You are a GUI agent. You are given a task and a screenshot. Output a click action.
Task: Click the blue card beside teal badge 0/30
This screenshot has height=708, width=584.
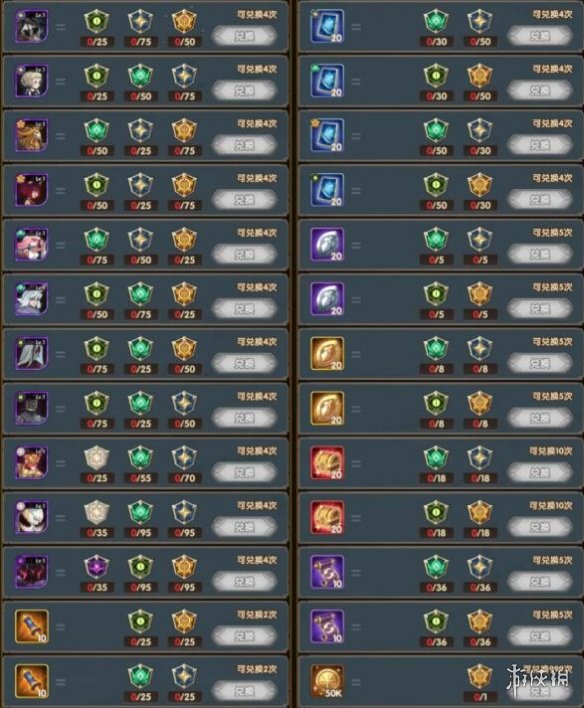327,26
